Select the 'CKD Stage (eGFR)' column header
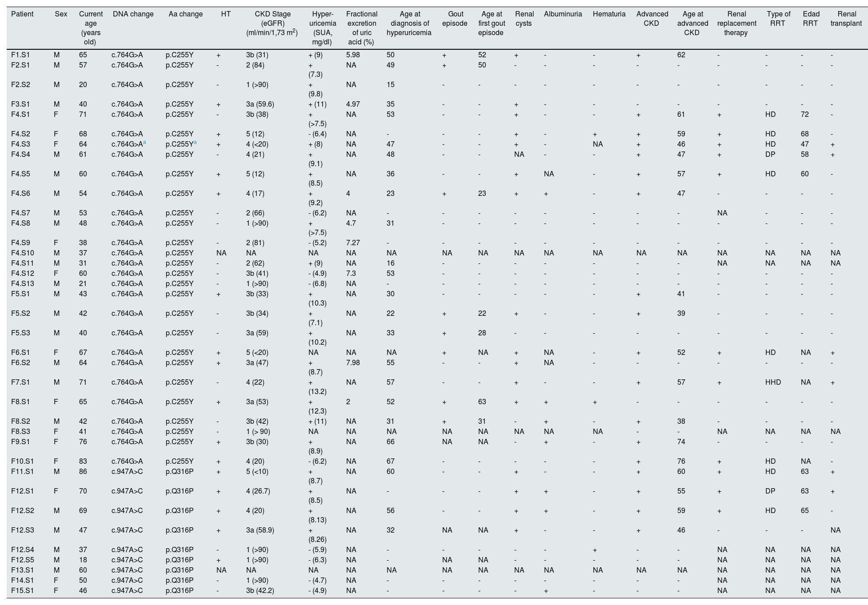Image resolution: width=868 pixels, height=605 pixels. pyautogui.click(x=272, y=24)
